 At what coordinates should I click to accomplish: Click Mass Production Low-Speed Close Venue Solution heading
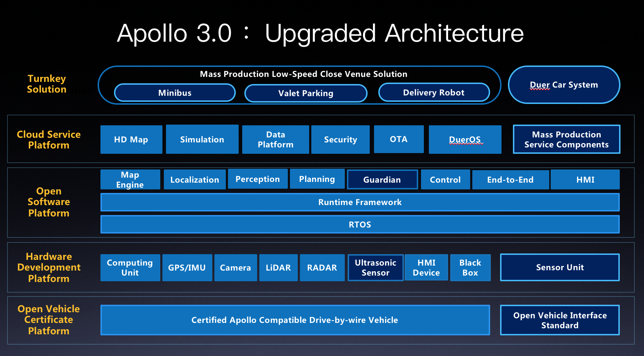pos(303,74)
